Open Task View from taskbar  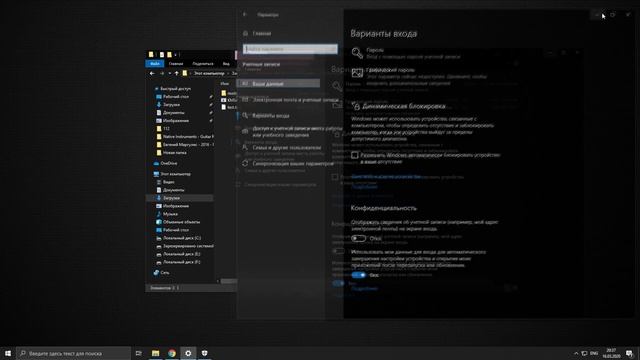[x=139, y=353]
